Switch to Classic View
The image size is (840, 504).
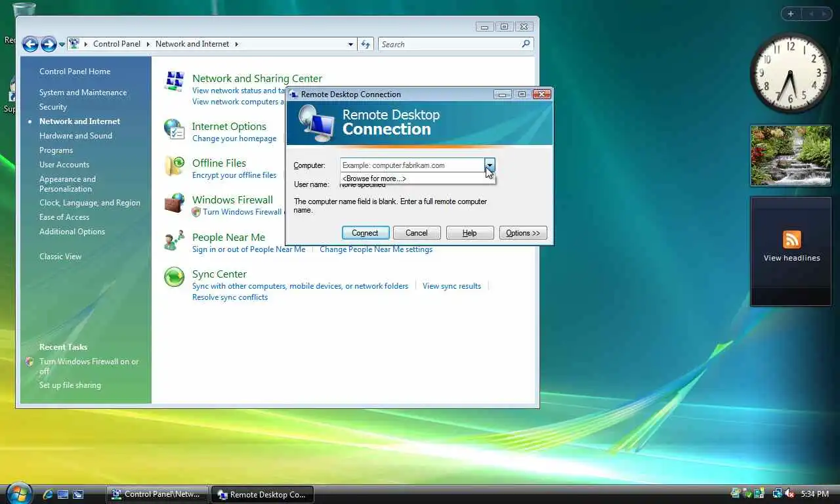pyautogui.click(x=60, y=257)
